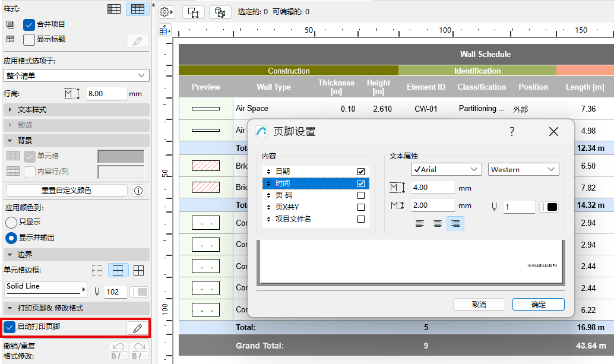Click the redo format change icon
The image size is (614, 364).
coord(139,351)
